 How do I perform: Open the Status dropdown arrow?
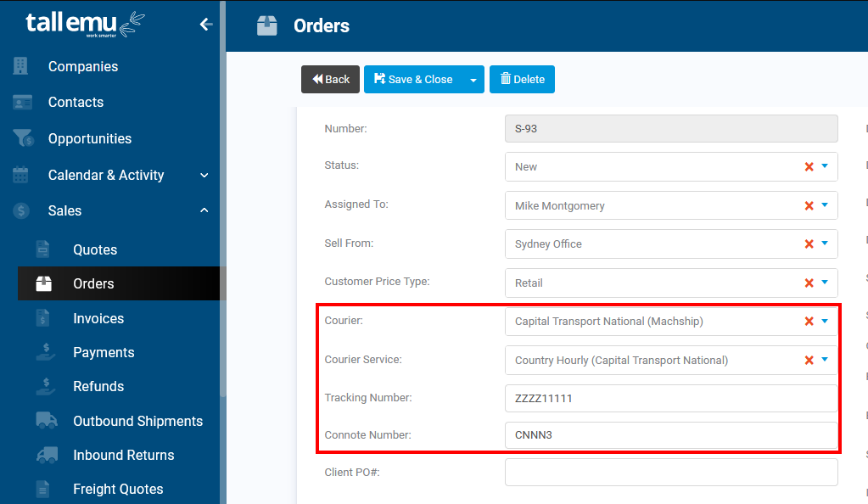(825, 166)
